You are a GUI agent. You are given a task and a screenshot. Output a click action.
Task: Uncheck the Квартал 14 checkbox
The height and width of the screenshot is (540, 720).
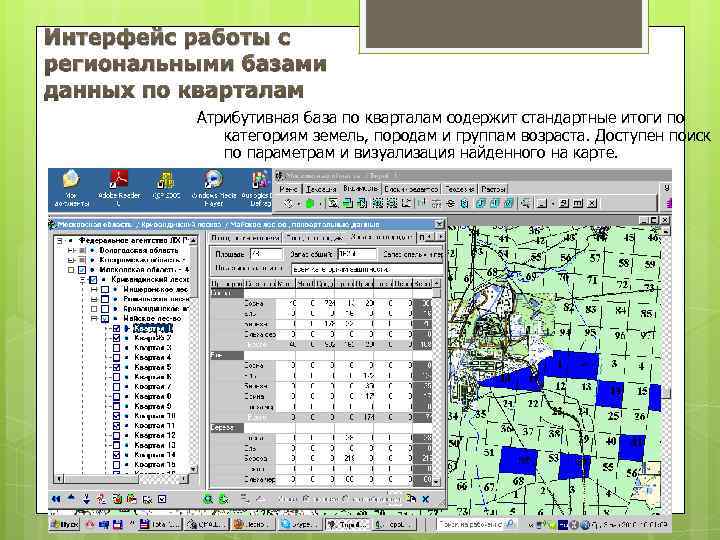[116, 455]
